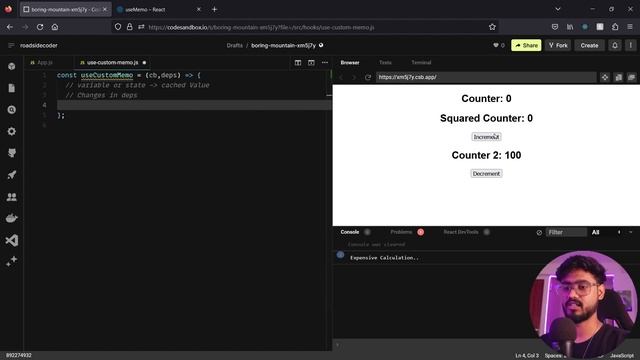Go to Firefox home page
640x360 pixels.
pos(55,27)
